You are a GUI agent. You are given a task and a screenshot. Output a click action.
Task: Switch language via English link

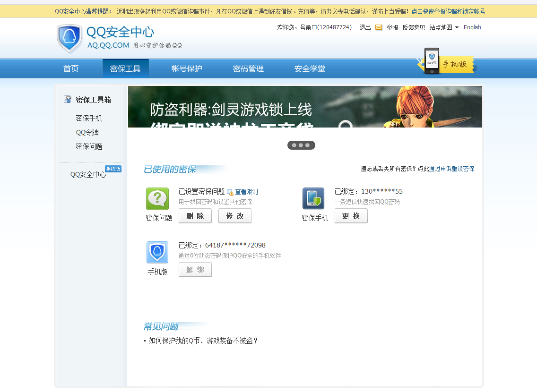point(472,27)
